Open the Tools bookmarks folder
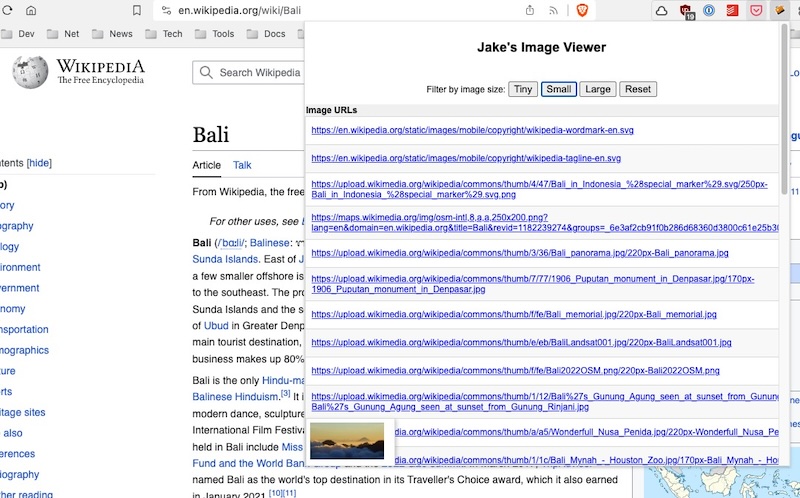The height and width of the screenshot is (498, 800). 215,34
